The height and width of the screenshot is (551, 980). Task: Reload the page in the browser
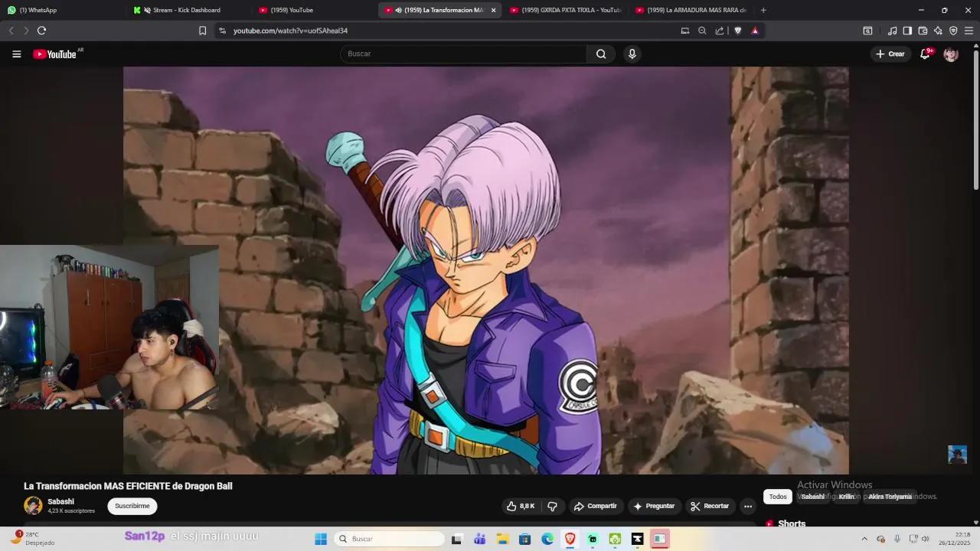(41, 31)
